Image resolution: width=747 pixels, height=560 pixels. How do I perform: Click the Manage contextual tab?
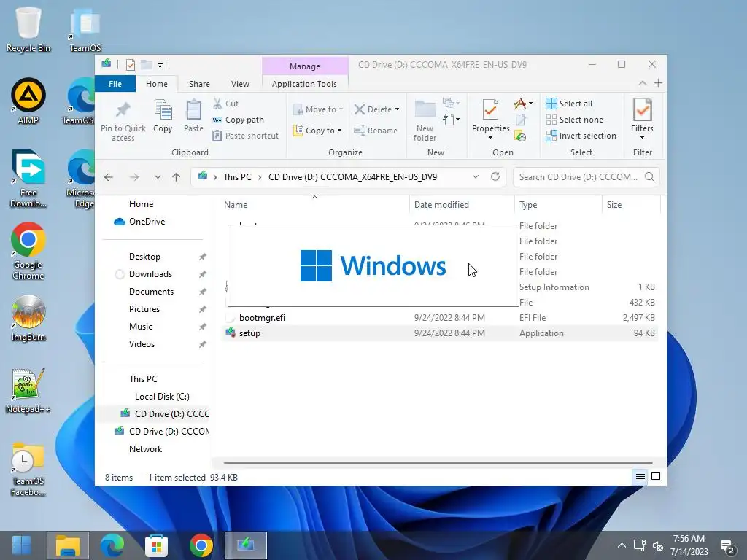pyautogui.click(x=305, y=66)
